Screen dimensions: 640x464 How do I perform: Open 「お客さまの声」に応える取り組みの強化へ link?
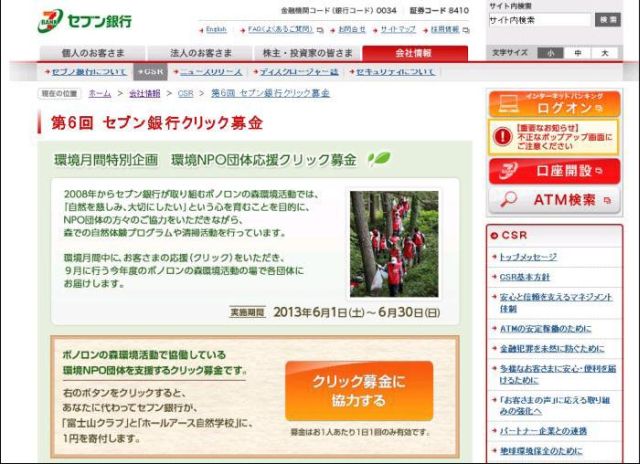555,405
